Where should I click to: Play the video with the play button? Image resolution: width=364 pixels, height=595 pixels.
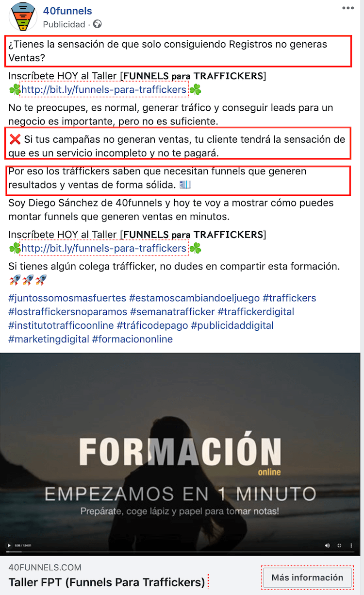point(8,545)
